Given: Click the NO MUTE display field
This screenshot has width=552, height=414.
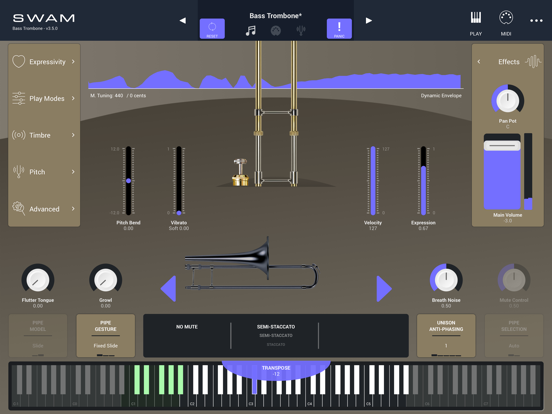Looking at the screenshot, I should 187,327.
